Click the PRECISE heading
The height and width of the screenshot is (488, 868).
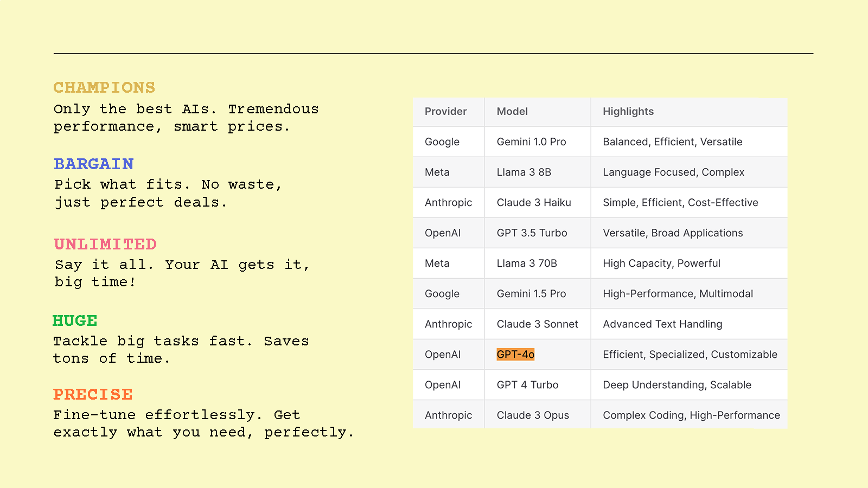[93, 394]
